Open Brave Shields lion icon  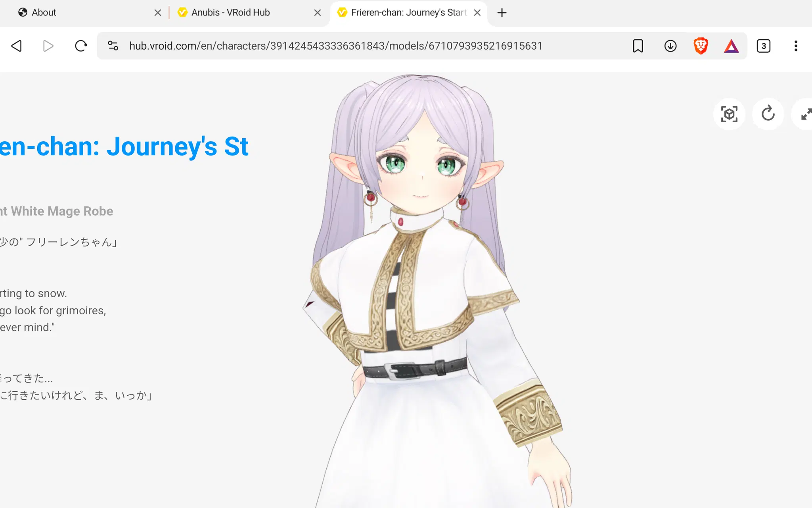pos(701,46)
